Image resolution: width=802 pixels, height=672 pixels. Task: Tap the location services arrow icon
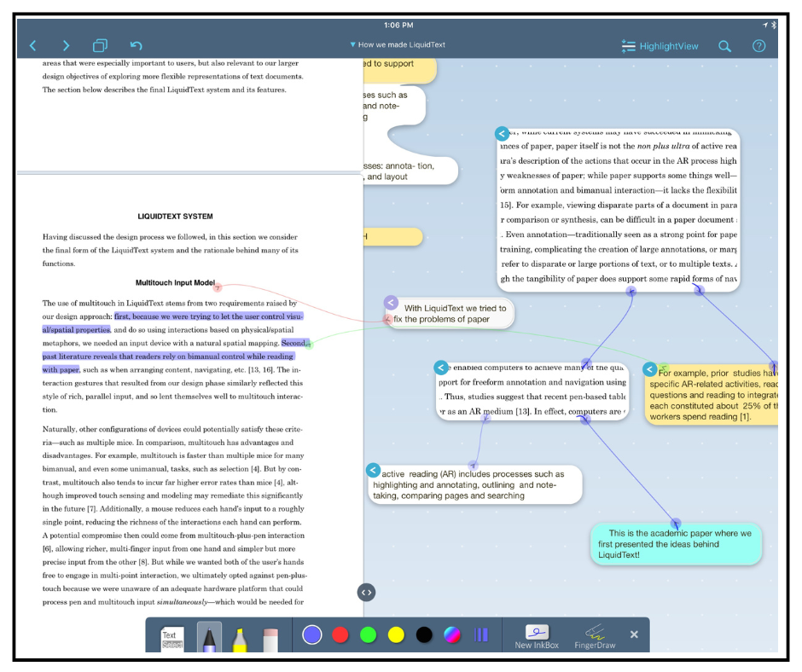click(765, 25)
